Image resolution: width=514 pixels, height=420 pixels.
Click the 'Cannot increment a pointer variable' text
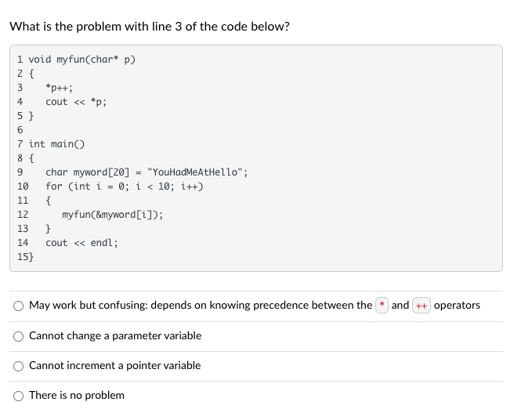point(114,366)
